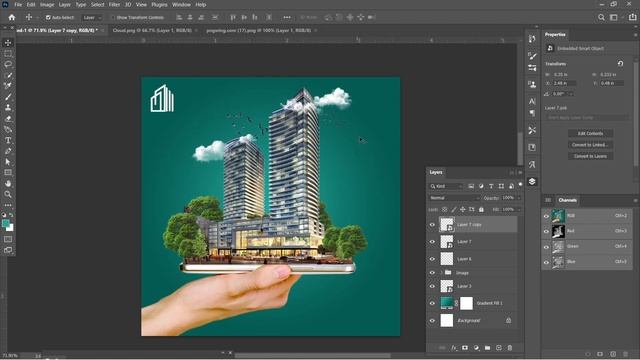640x360 pixels.
Task: Click the Convert to Layers button
Action: click(x=590, y=156)
